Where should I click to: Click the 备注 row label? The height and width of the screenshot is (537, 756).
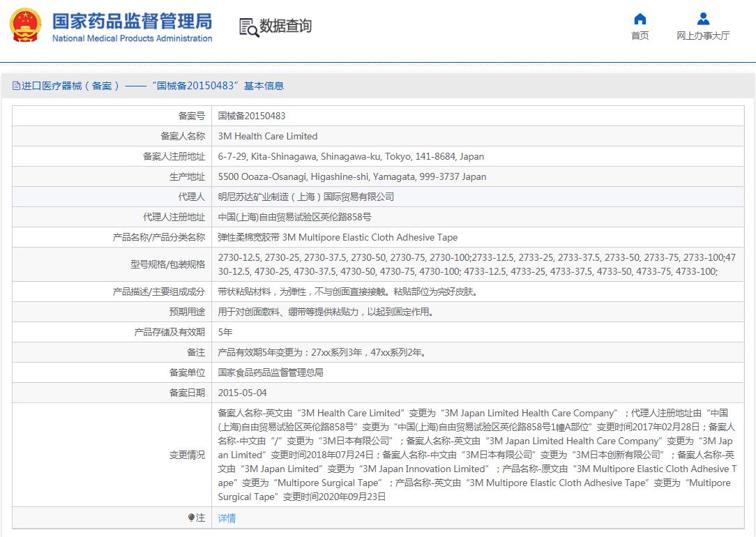196,352
